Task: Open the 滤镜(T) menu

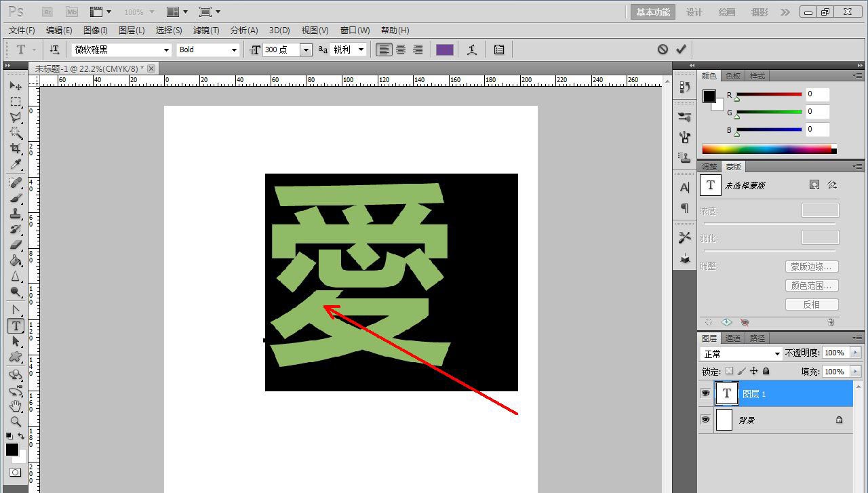Action: (x=206, y=30)
